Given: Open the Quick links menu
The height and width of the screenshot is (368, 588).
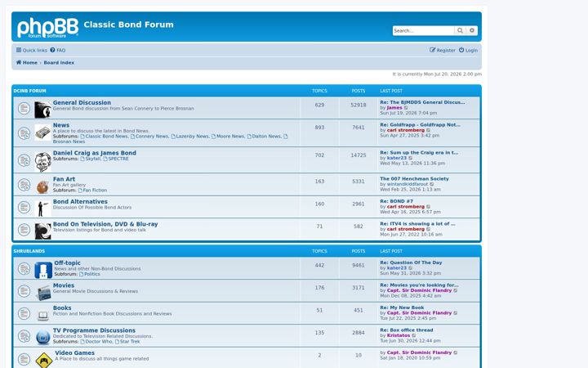Looking at the screenshot, I should point(32,51).
